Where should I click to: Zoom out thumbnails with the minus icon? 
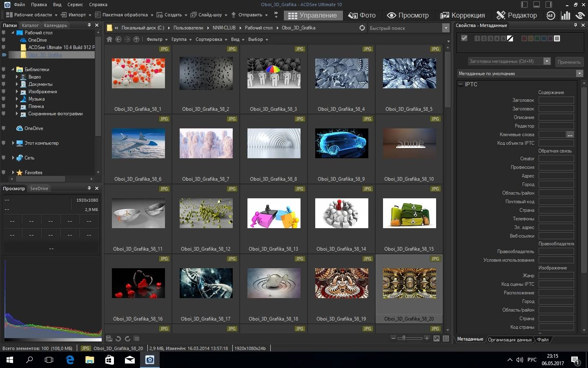click(393, 338)
